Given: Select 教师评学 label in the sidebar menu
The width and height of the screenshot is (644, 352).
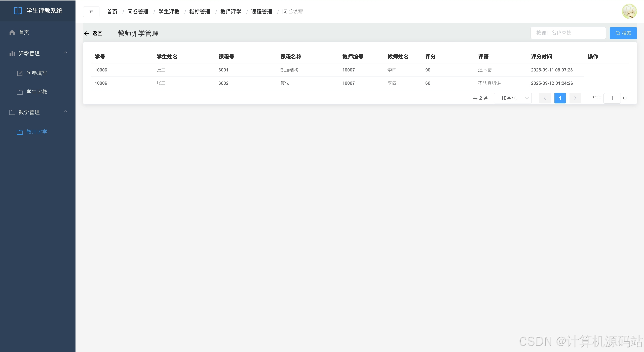Looking at the screenshot, I should coord(37,132).
